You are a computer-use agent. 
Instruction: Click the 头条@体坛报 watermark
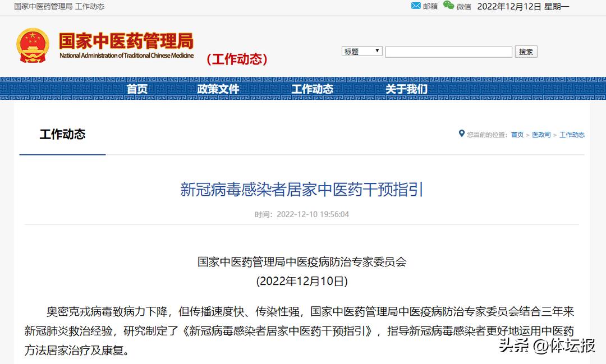[547, 346]
